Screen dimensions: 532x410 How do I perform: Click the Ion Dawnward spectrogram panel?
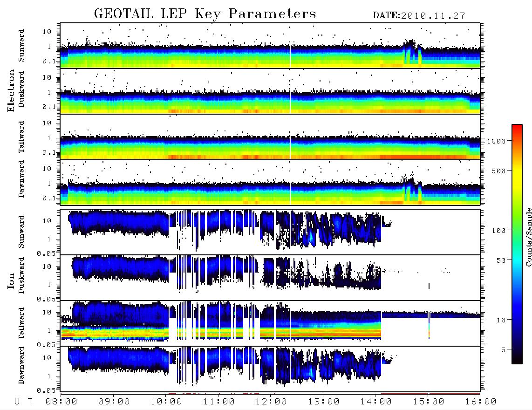270,369
